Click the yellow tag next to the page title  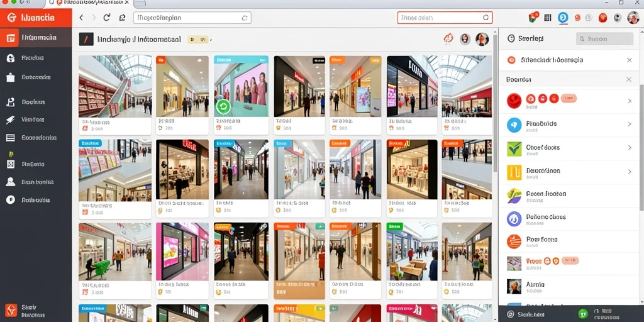tap(197, 40)
